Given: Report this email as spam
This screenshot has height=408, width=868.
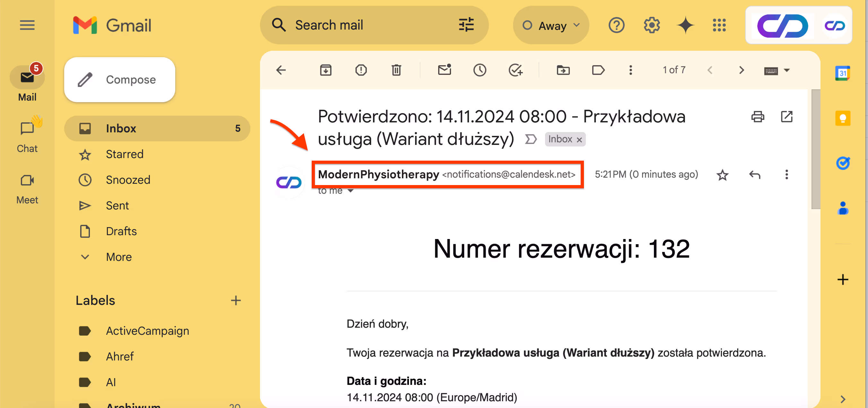Looking at the screenshot, I should 361,70.
